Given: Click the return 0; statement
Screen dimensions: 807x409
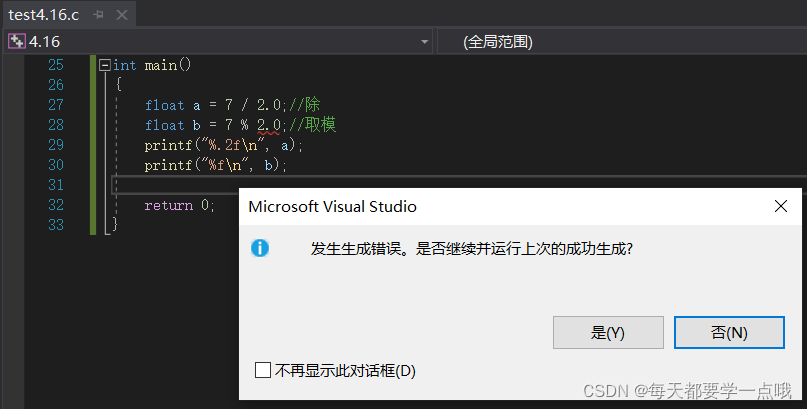Looking at the screenshot, I should click(179, 205).
